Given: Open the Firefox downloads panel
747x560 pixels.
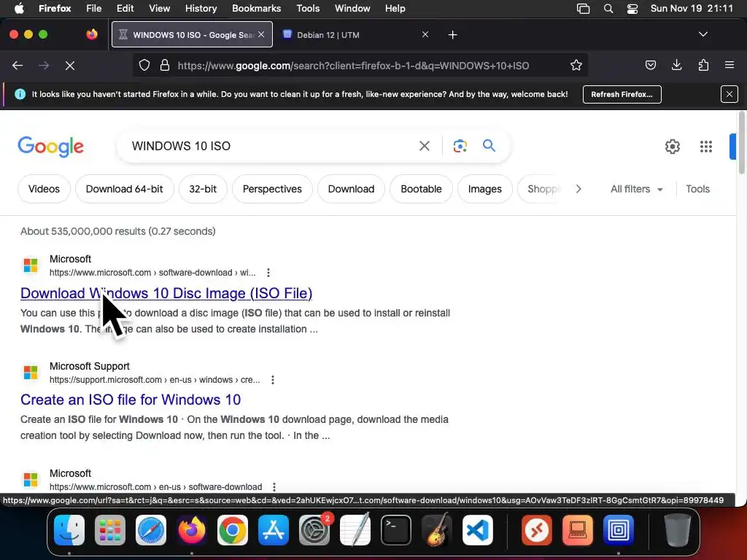Looking at the screenshot, I should click(x=676, y=65).
